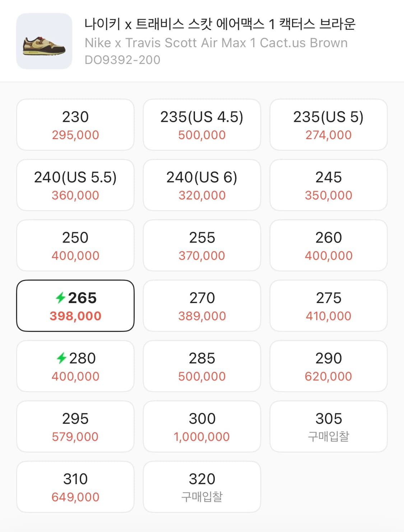The image size is (404, 532).
Task: Click lightning bolt icon beside size 280
Action: tap(61, 358)
